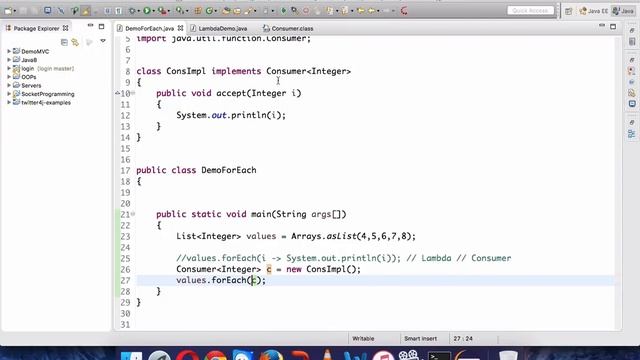The width and height of the screenshot is (640, 360).
Task: Click the red circular arrow toolbar icon
Action: click(x=404, y=11)
